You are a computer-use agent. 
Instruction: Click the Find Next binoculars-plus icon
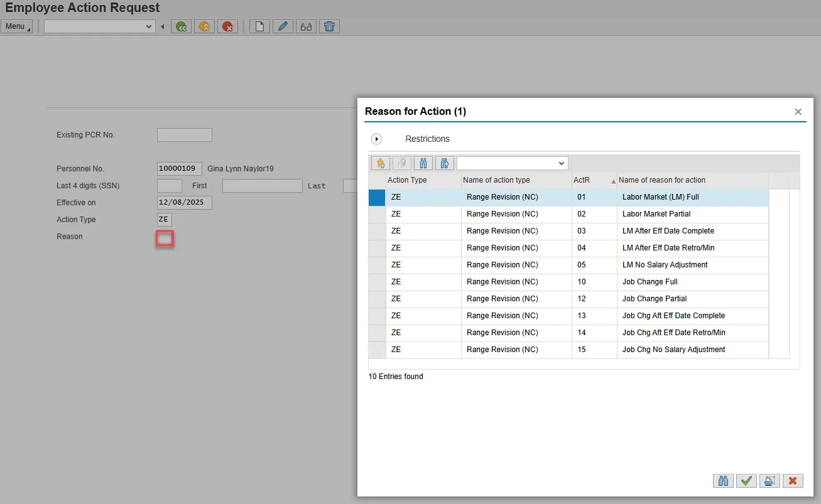[444, 163]
